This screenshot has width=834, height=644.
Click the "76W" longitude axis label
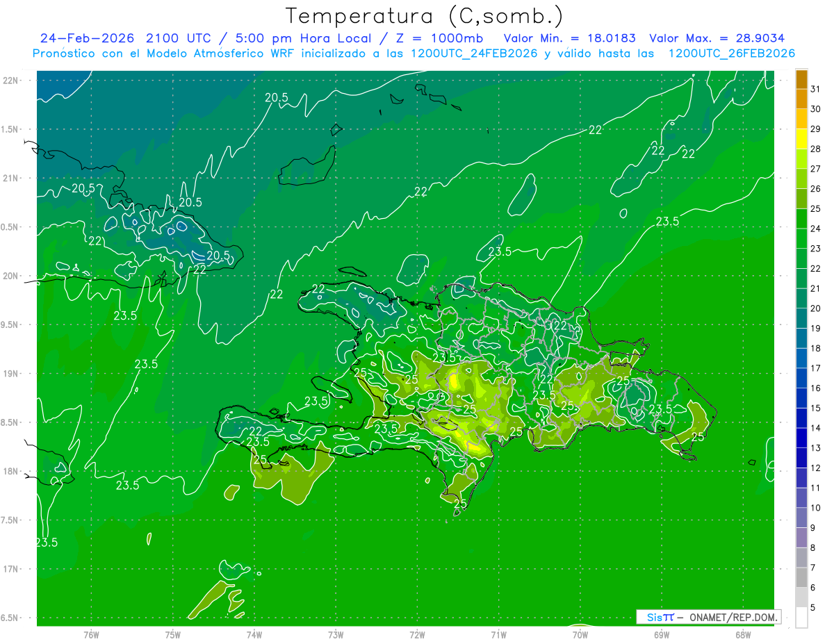coord(91,634)
